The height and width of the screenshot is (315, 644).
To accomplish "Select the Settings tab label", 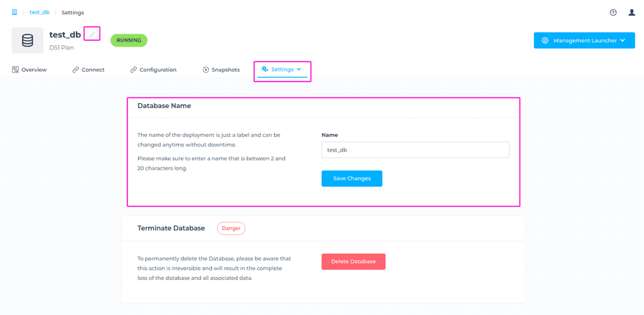I will (x=282, y=69).
